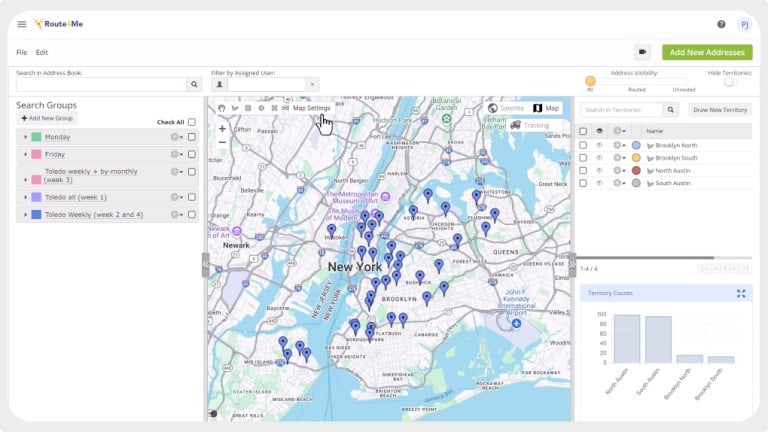The height and width of the screenshot is (432, 768).
Task: Click Add New Group button
Action: (x=47, y=118)
